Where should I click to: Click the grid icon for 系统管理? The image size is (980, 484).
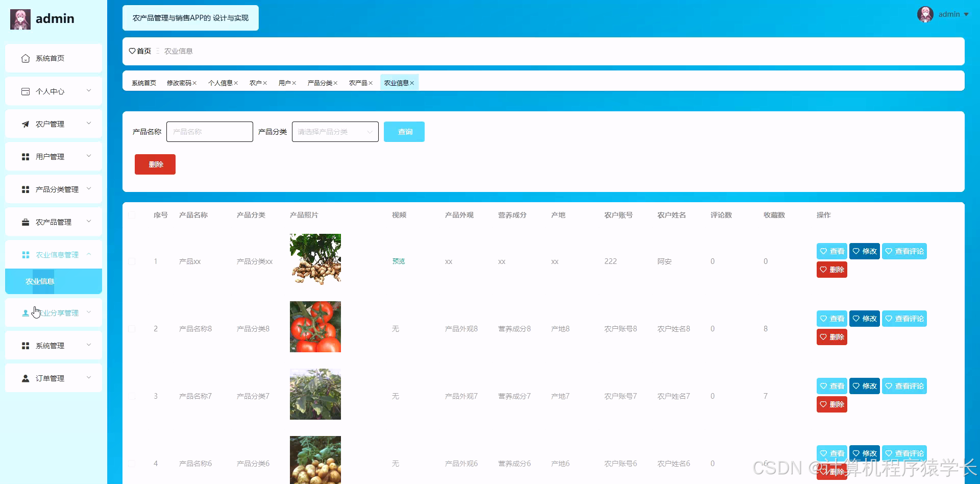(x=26, y=346)
